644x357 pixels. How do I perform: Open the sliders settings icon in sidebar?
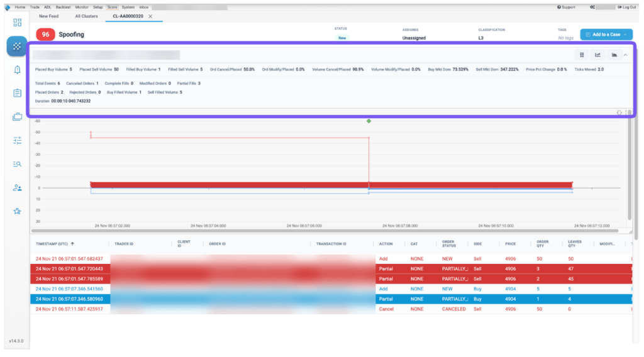17,140
